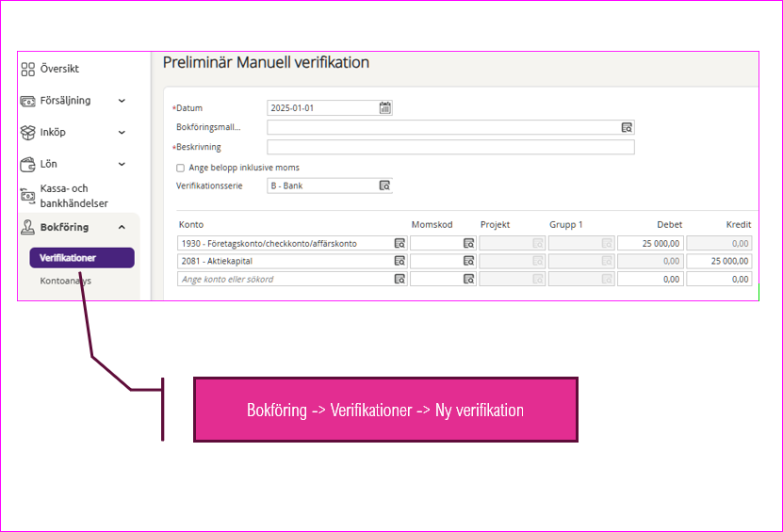Open Momskod lookup in empty row

469,279
